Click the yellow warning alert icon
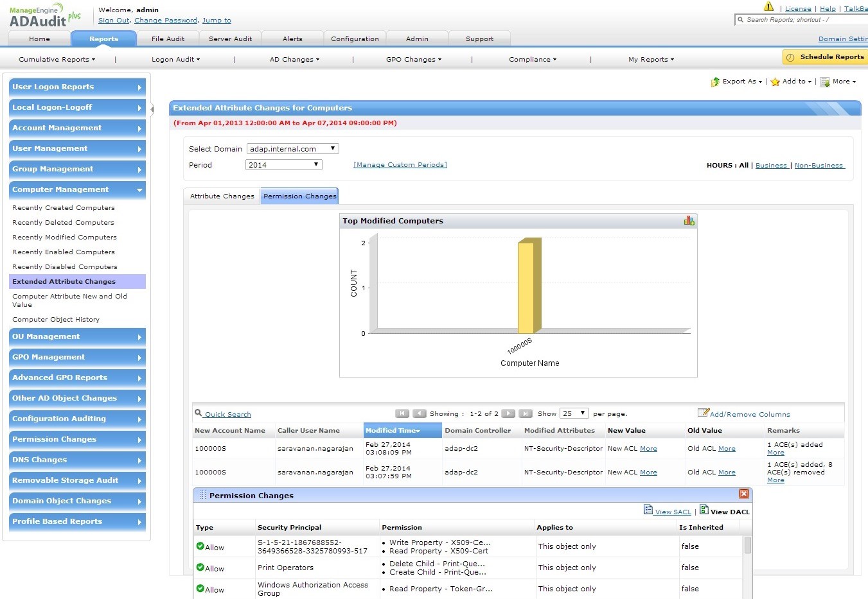 (x=768, y=7)
